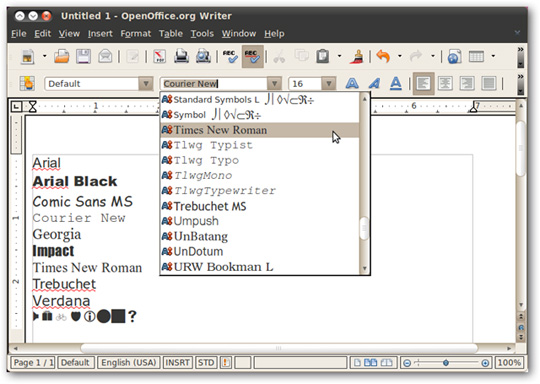Click the Redo arrow icon

pos(416,56)
